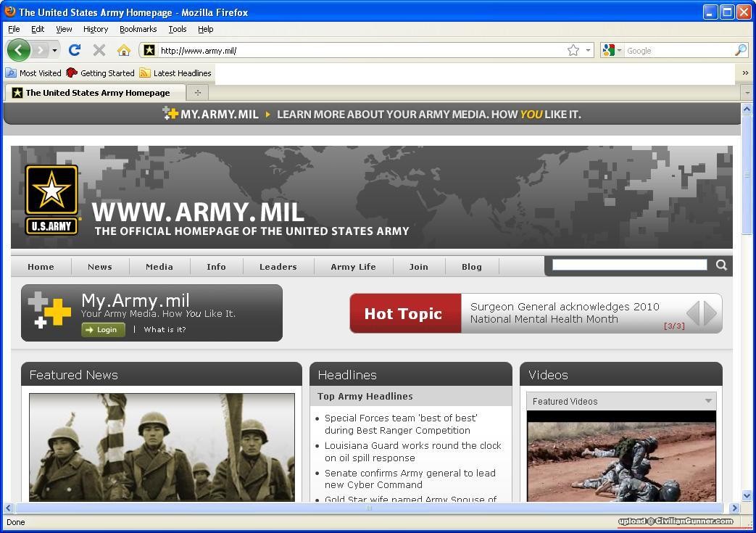
Task: Click the Stop loading X icon
Action: coord(99,50)
